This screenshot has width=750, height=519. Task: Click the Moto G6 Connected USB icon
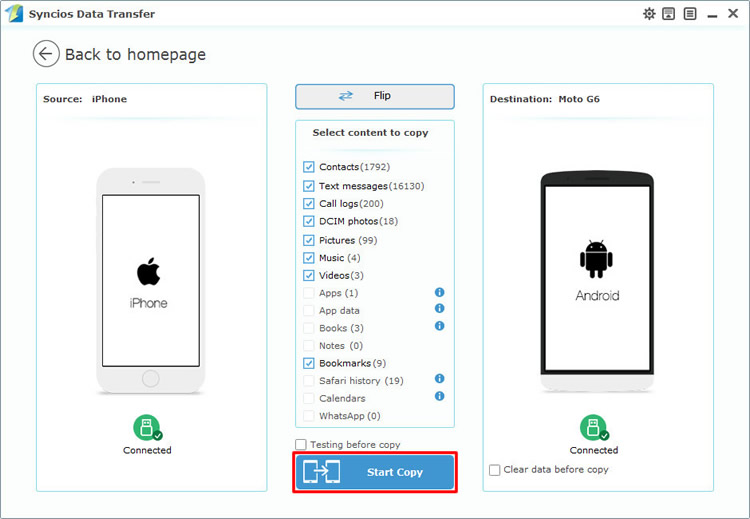pos(594,427)
